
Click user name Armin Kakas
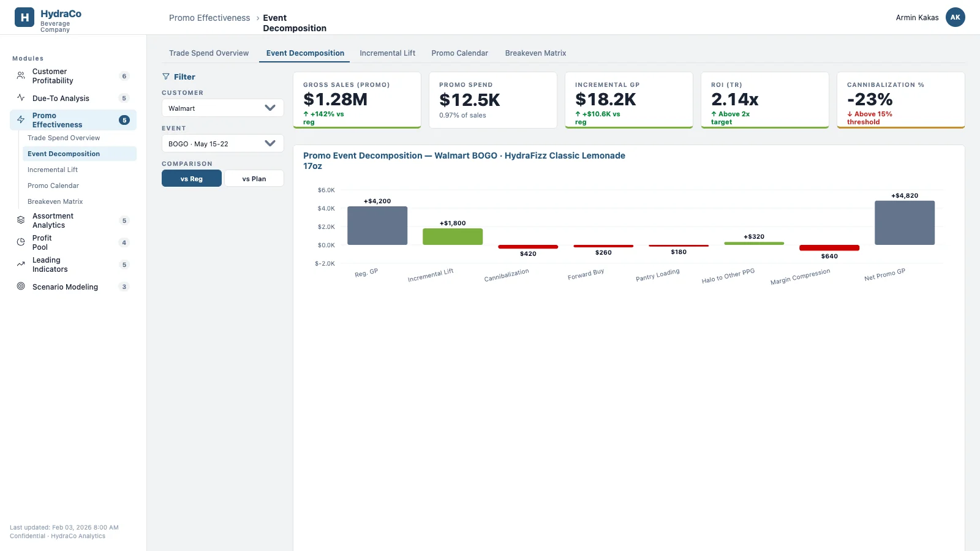(917, 18)
